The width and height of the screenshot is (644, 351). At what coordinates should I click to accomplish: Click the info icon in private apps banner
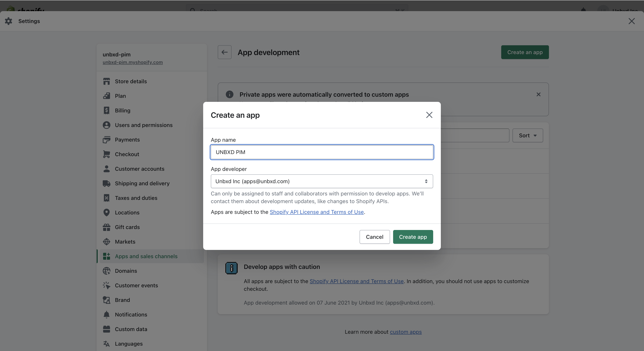click(x=229, y=94)
